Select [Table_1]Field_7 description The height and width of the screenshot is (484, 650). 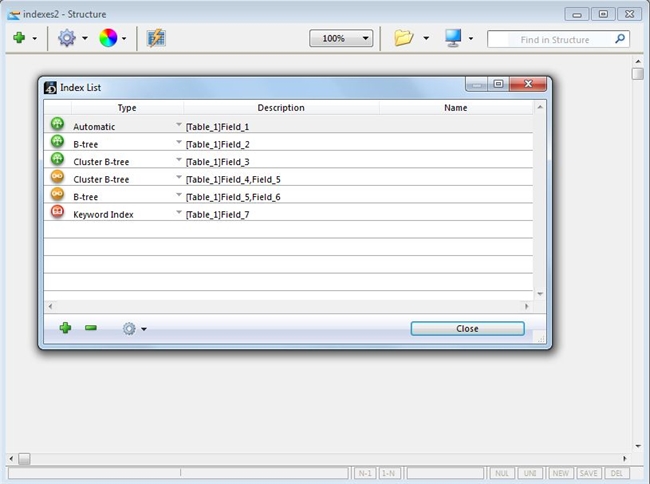point(218,215)
